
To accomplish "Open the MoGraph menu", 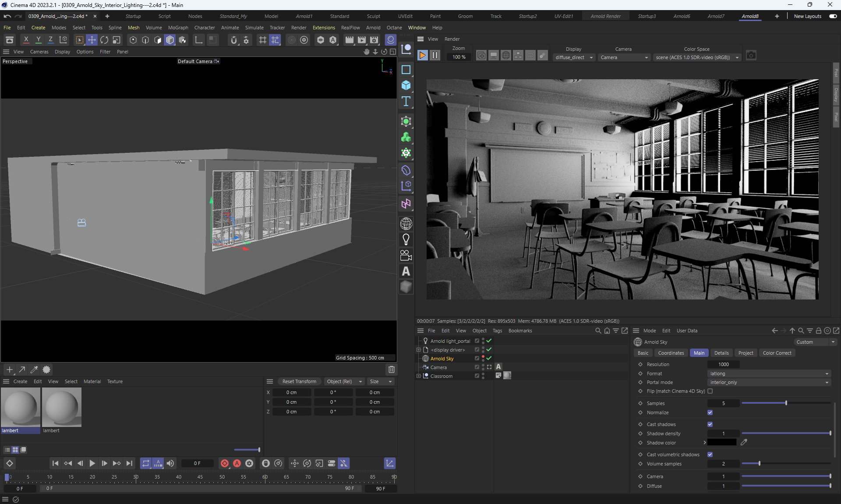I will (x=178, y=28).
